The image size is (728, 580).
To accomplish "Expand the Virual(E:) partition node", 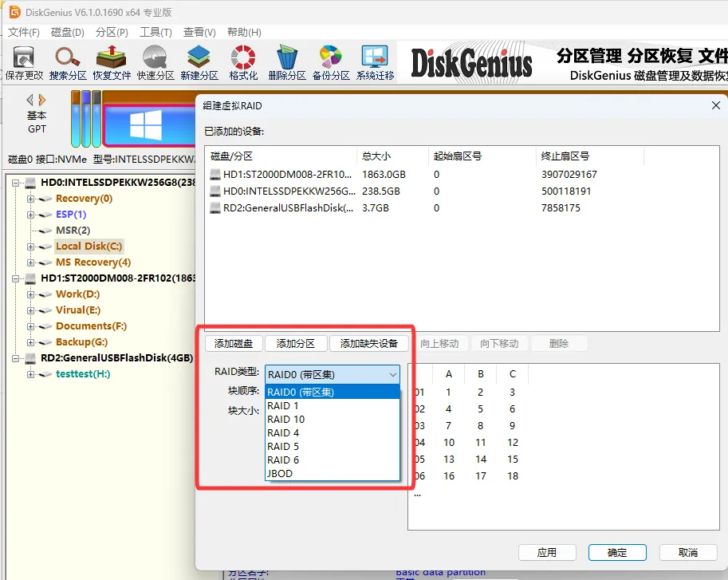I will click(30, 310).
